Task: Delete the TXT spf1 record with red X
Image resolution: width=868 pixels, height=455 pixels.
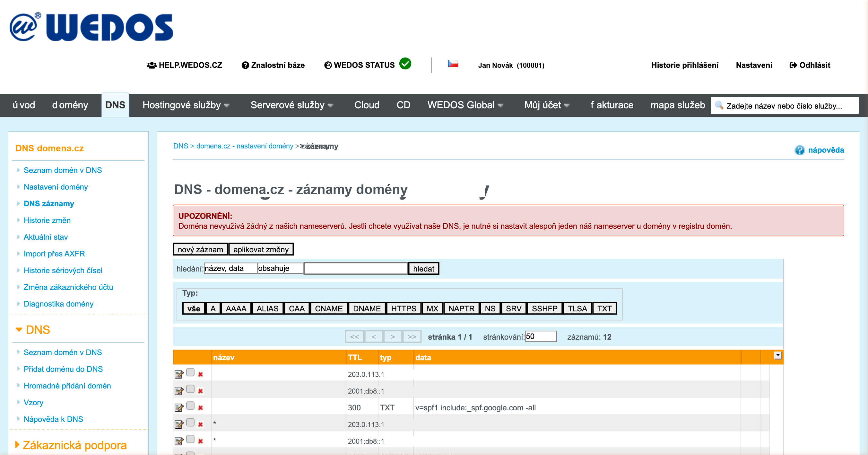Action: tap(201, 408)
